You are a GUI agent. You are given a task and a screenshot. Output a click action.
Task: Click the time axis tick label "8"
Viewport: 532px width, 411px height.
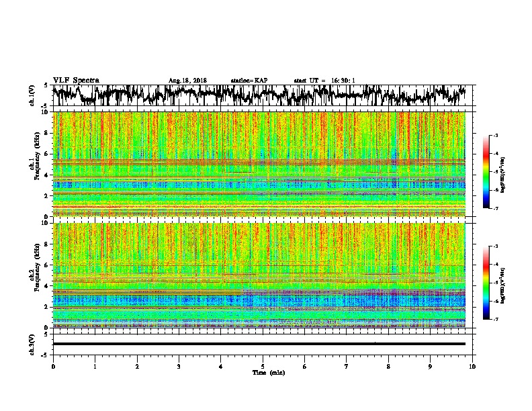click(388, 367)
